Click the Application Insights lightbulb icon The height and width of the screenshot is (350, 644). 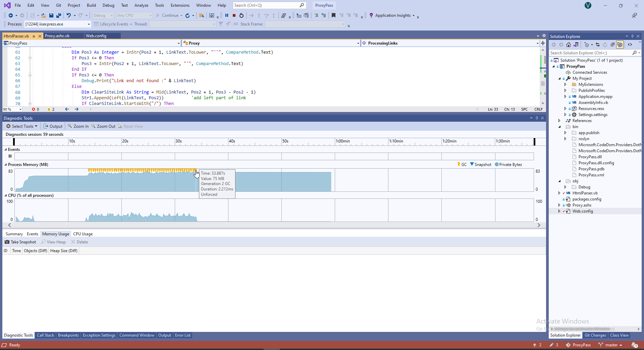point(371,15)
